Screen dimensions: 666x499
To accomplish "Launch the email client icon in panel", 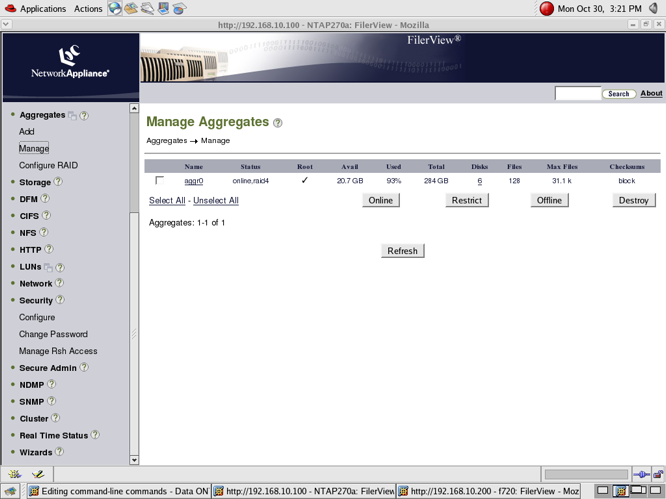I will click(131, 8).
